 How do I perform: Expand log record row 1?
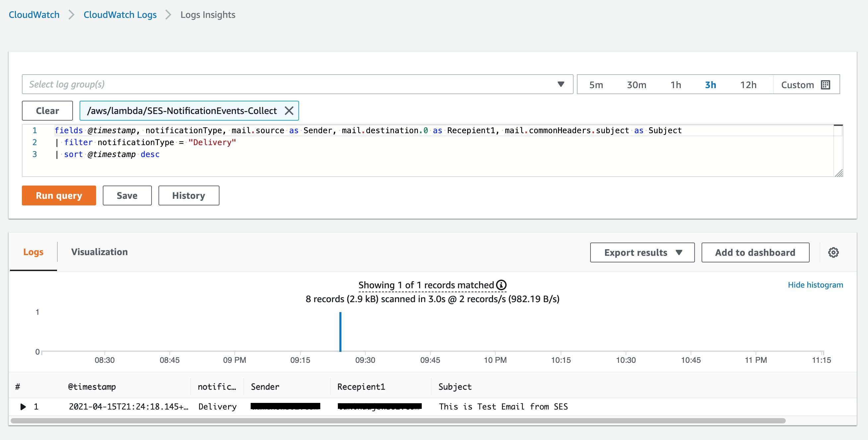tap(23, 407)
